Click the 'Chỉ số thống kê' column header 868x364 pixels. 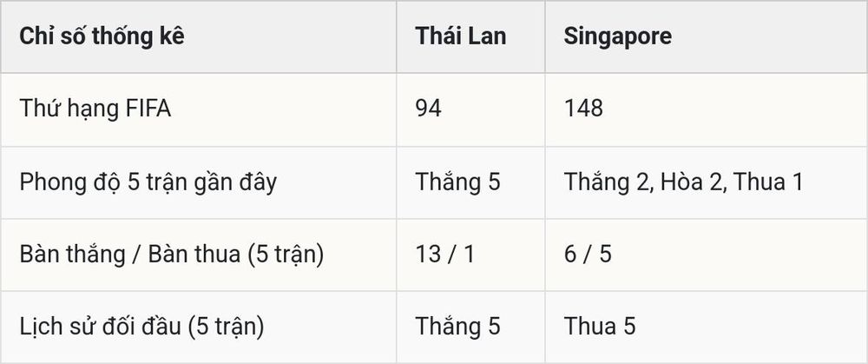pos(102,36)
